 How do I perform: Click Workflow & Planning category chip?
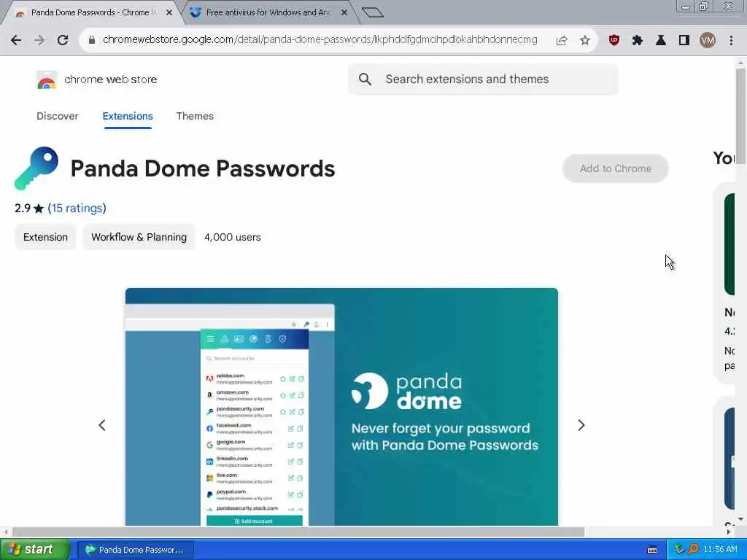pos(139,237)
